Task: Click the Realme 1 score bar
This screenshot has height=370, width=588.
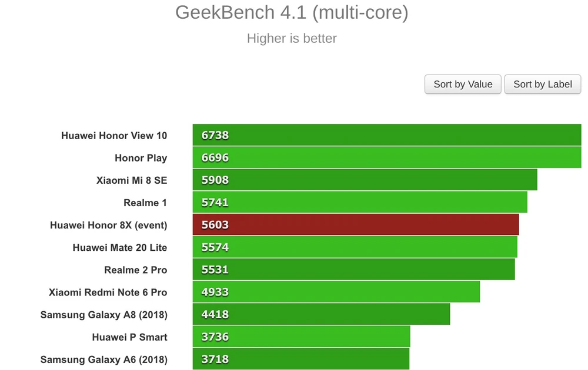Action: tap(359, 202)
